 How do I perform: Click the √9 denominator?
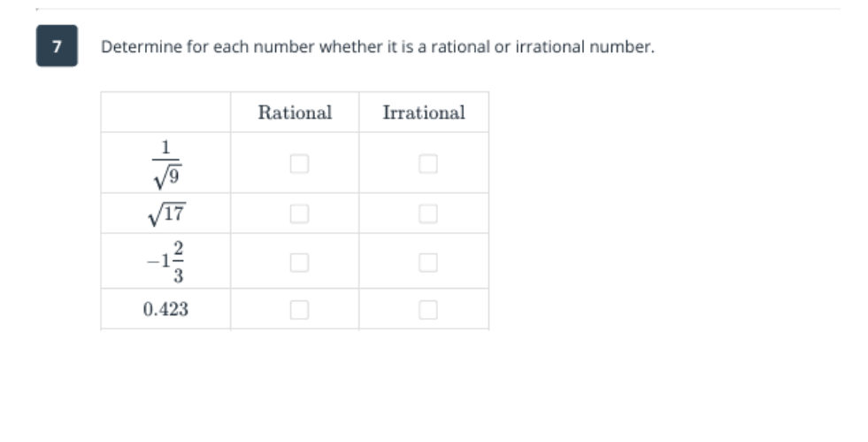(165, 177)
